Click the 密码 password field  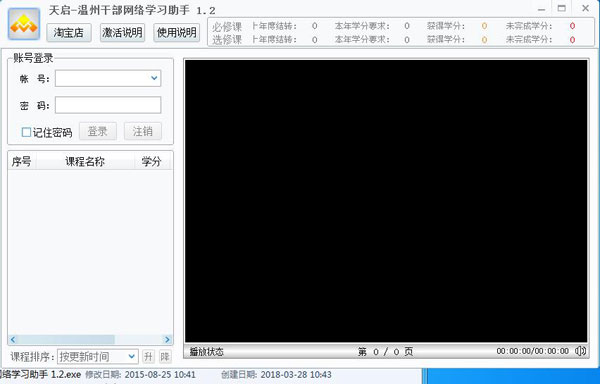pos(108,105)
